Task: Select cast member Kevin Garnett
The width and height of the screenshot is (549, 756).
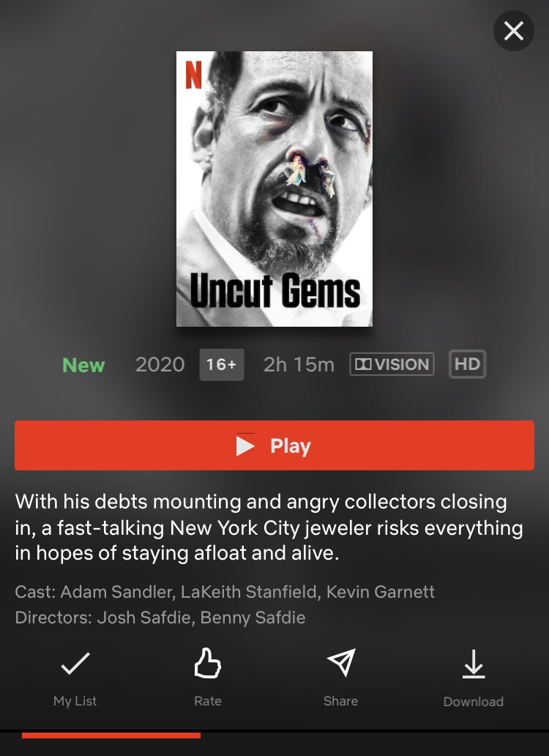Action: (x=381, y=592)
